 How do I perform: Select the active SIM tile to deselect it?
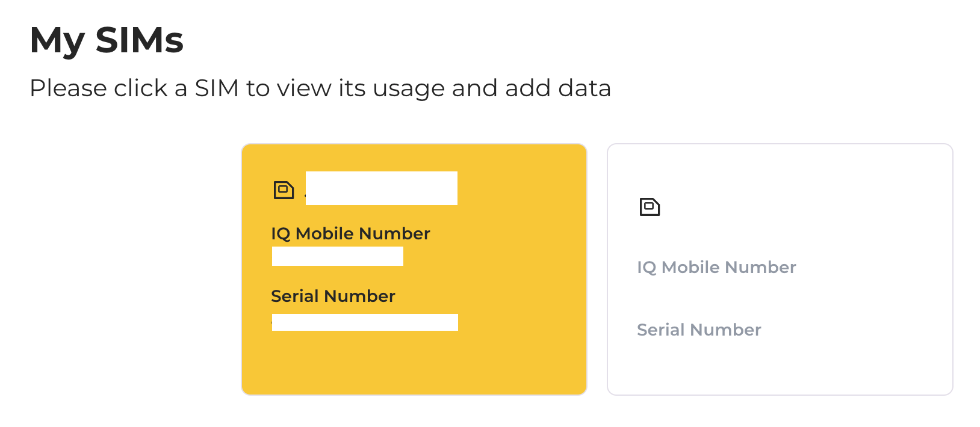click(414, 361)
